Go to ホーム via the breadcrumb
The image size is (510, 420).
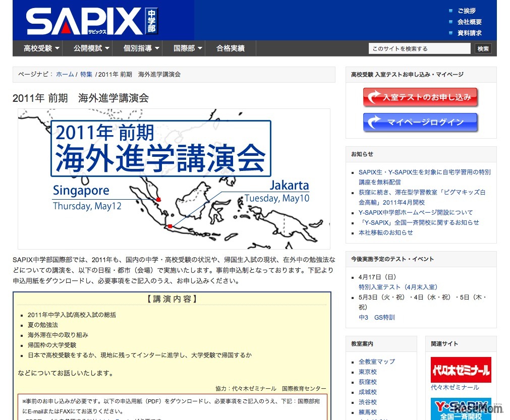[x=65, y=74]
